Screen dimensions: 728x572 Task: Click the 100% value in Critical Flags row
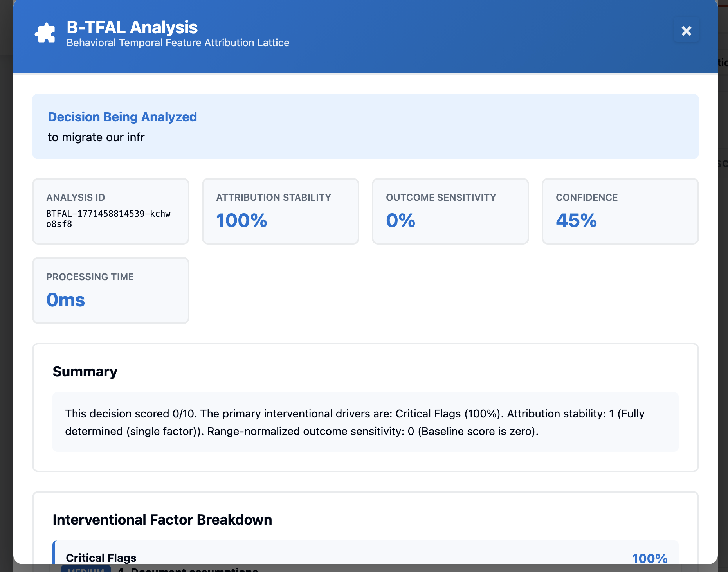[x=650, y=558]
